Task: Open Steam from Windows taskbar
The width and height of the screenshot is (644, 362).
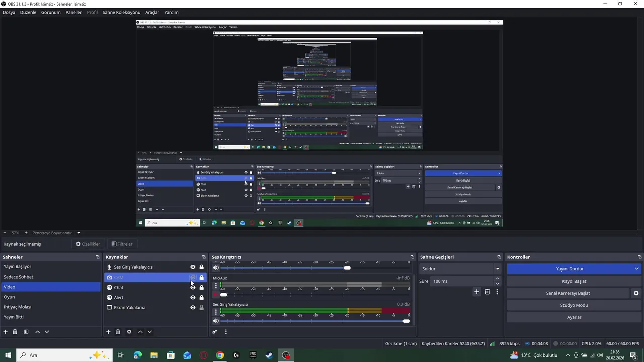Action: pos(269,355)
